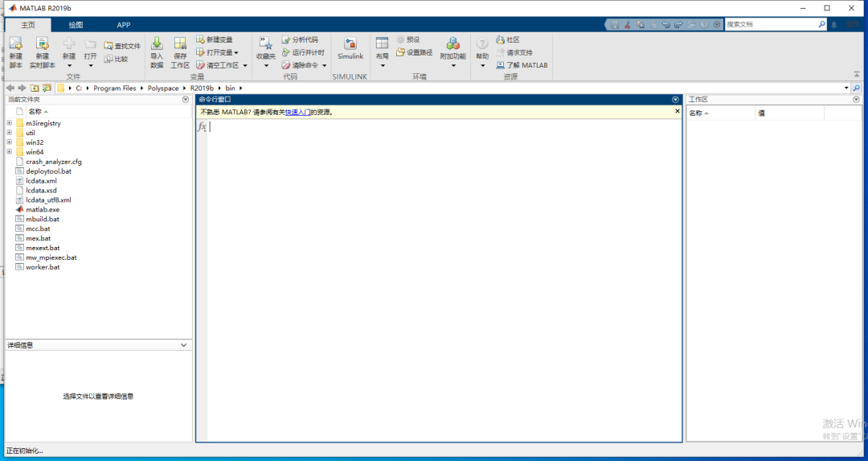Open the Help (帮助) dropdown
Viewport: 868px width, 461px height.
483,66
